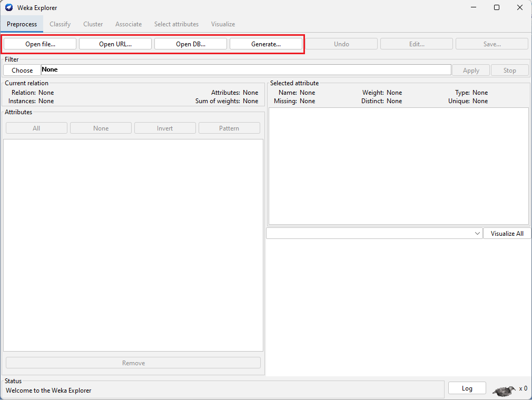Click the Weka Explorer title bar logo

(x=9, y=7)
